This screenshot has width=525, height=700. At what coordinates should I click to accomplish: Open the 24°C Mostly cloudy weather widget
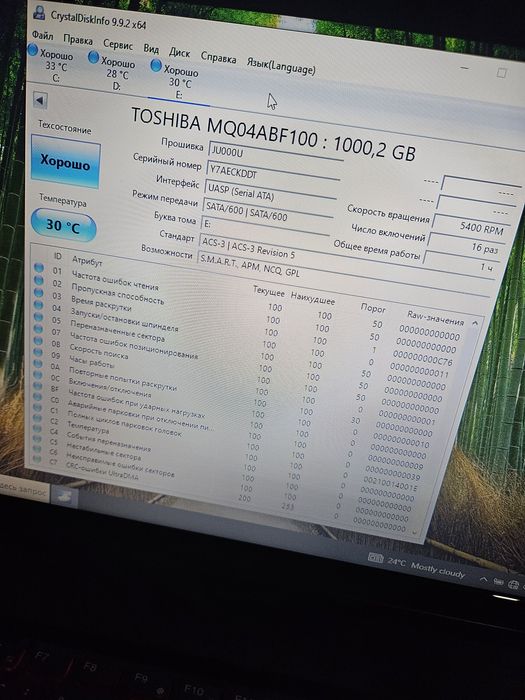tap(417, 565)
